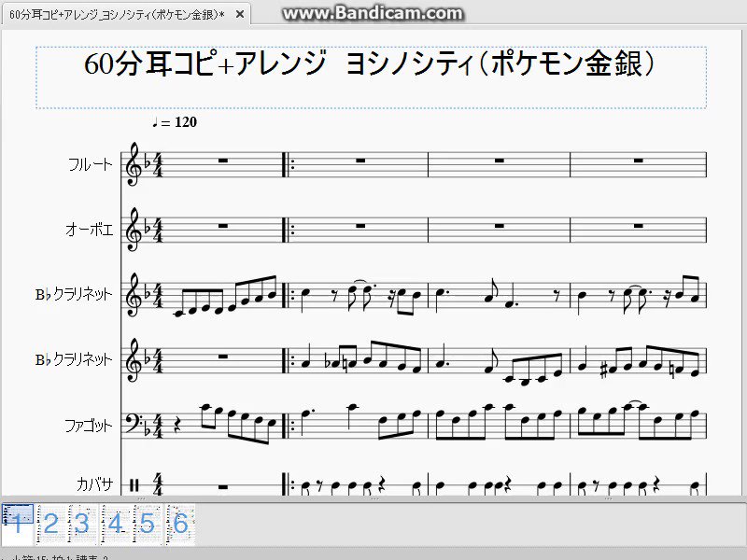Click the bassoon key signature flat

147,430
